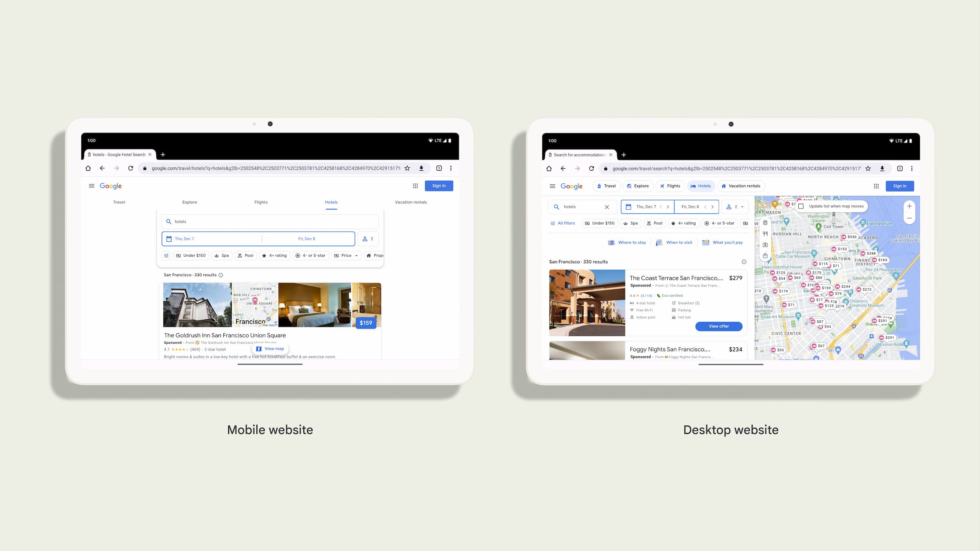Click View offer button for Coast Terrace hotel
The width and height of the screenshot is (980, 551).
[x=719, y=326]
